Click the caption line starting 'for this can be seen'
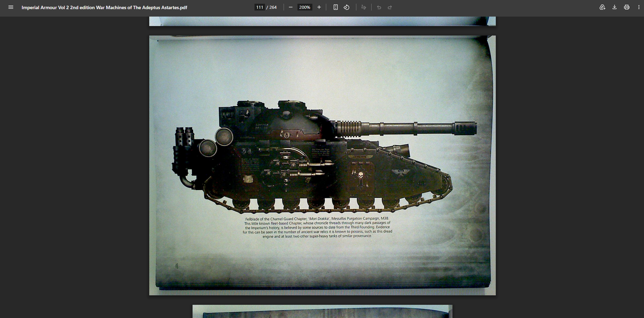Viewport: 644px width, 318px height. pyautogui.click(x=317, y=232)
